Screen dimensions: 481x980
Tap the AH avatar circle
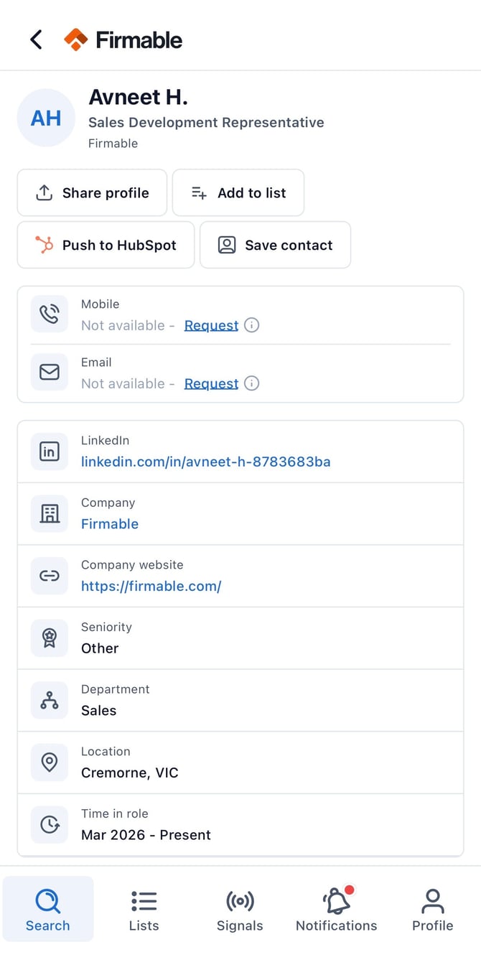point(46,118)
